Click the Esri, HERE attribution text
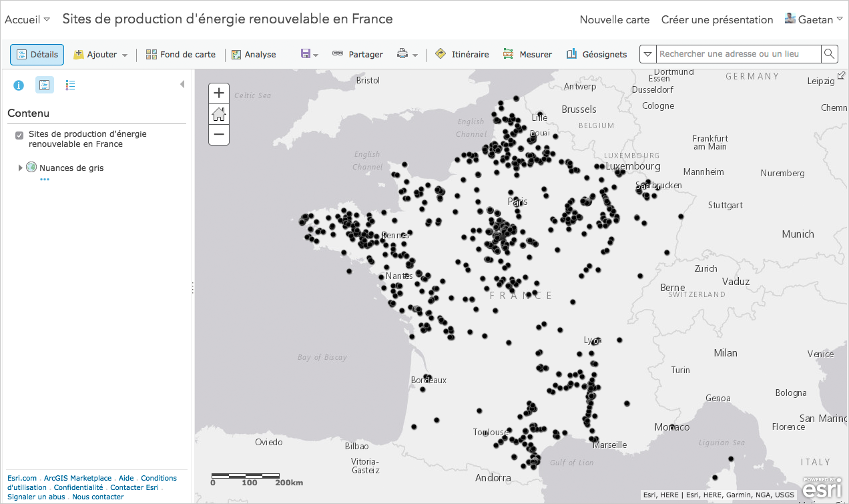Viewport: 849px width, 504px height. [718, 495]
